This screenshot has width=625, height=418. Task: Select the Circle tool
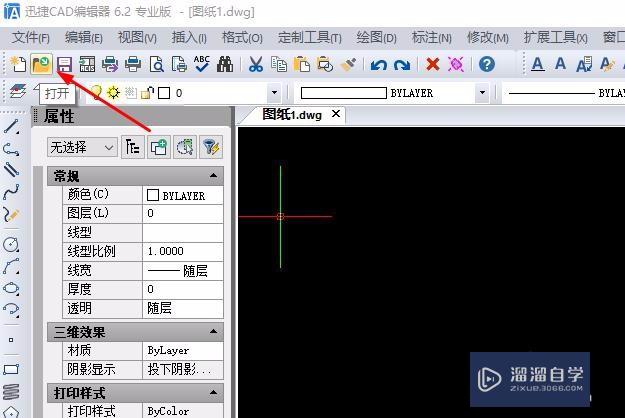click(12, 244)
